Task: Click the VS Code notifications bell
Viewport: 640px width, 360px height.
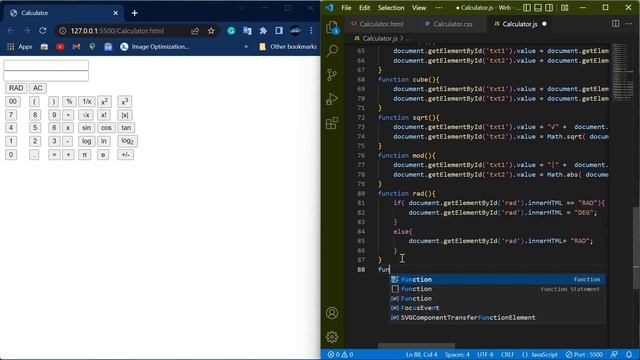Action: (629, 354)
